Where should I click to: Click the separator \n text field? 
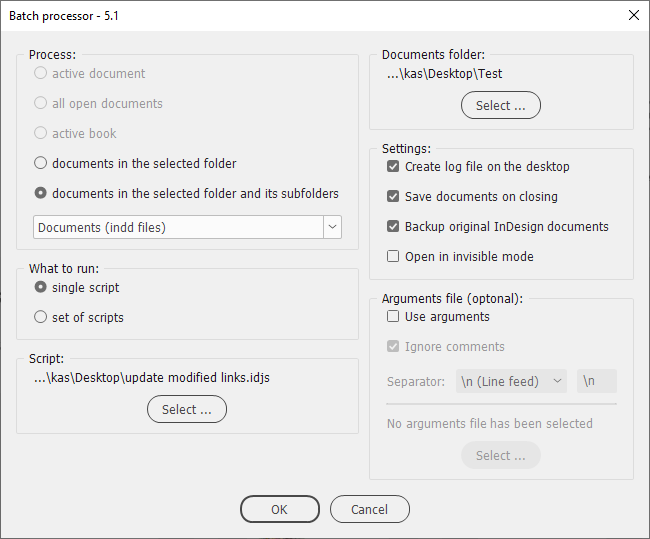(x=597, y=381)
